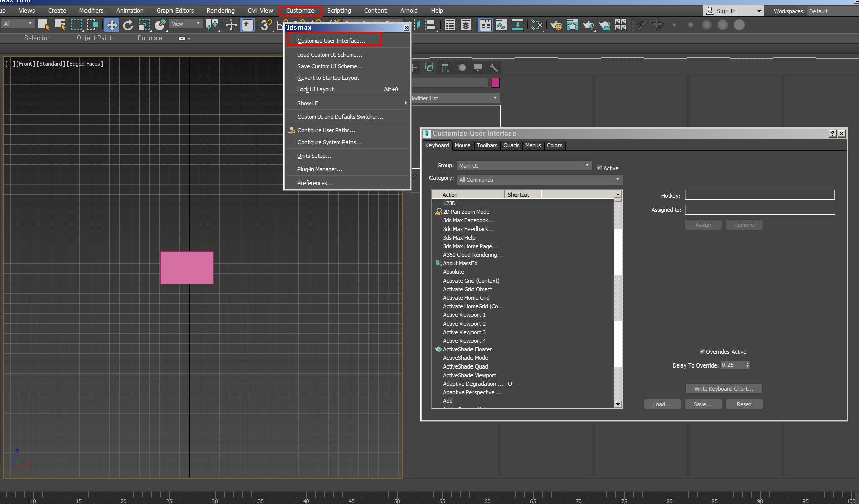Click the Remove button
Image resolution: width=859 pixels, height=504 pixels.
[744, 225]
